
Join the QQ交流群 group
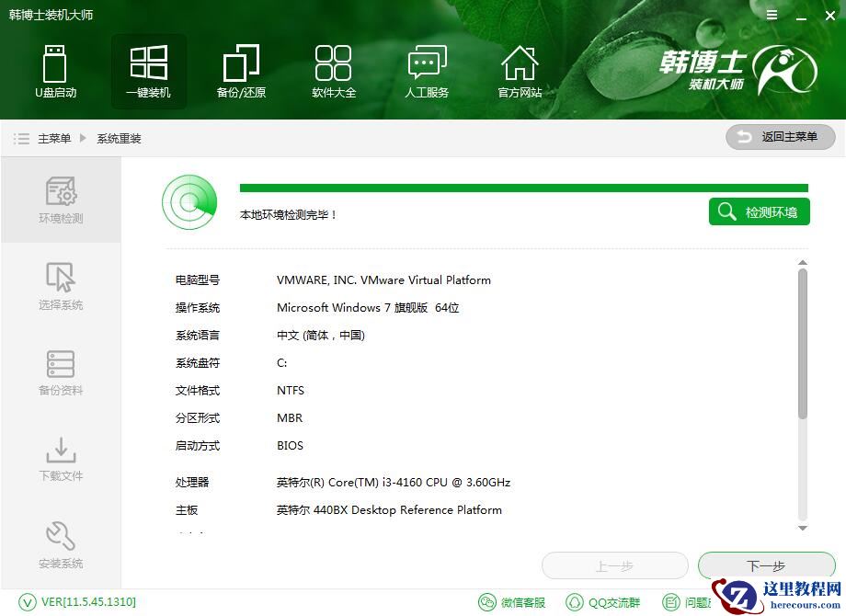click(x=602, y=602)
